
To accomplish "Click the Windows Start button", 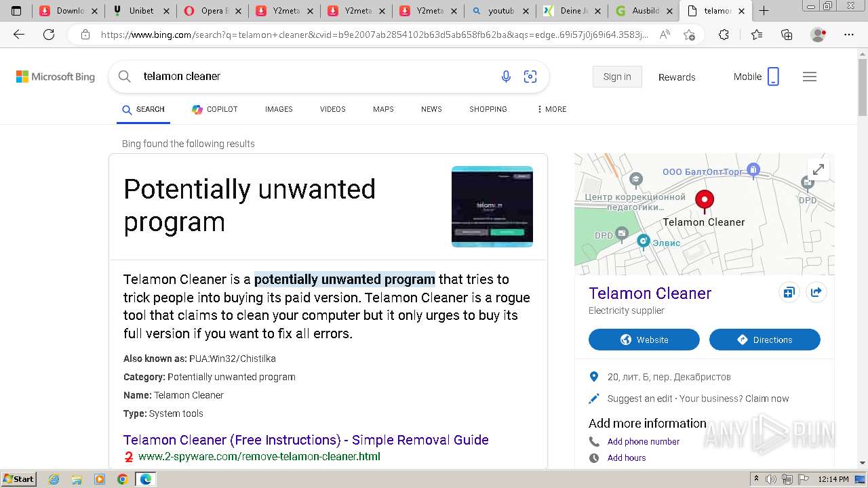I will (x=18, y=479).
